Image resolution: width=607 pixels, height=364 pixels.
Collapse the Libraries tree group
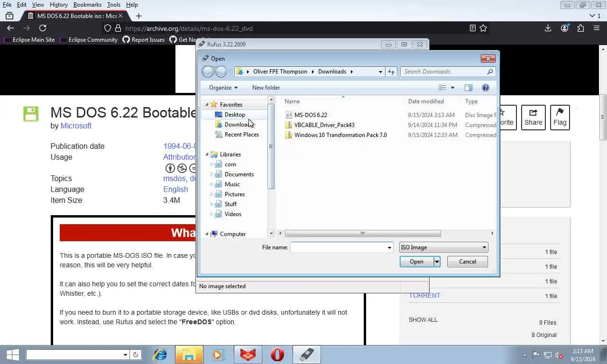207,155
